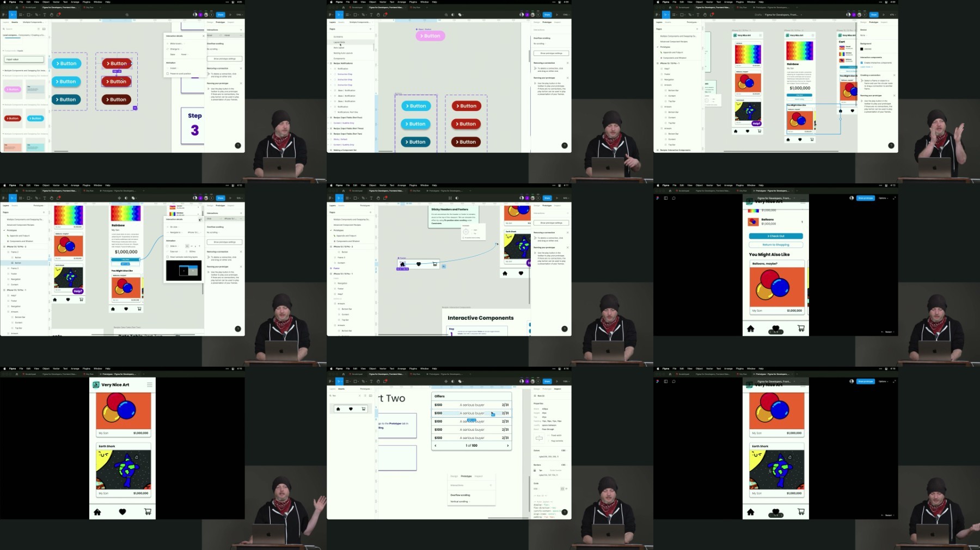Open Vector menu in Interactive Components frame
980x550 pixels.
coord(383,185)
